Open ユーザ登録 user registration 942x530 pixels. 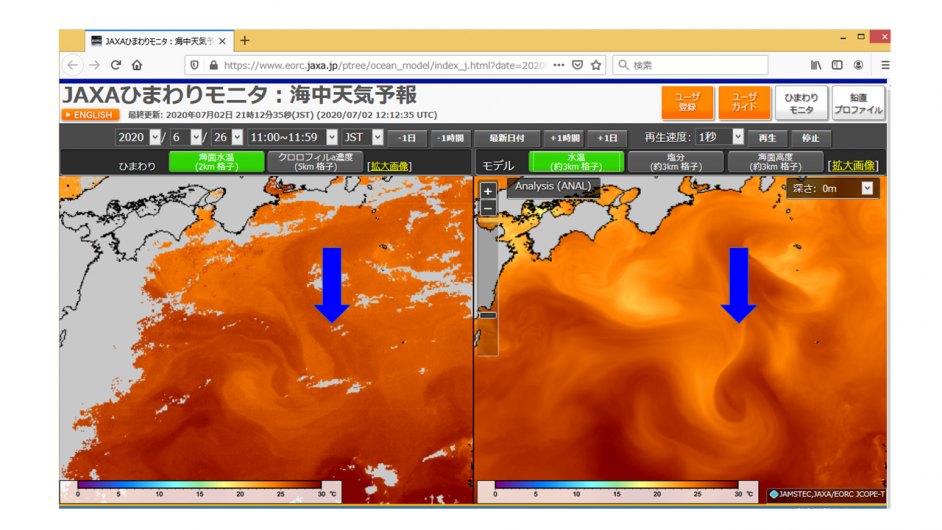[x=687, y=102]
